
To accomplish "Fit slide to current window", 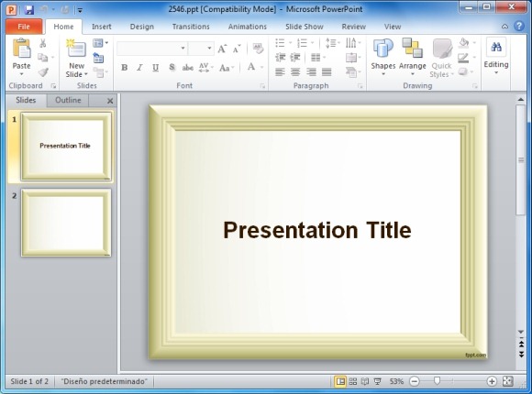I will coord(508,381).
